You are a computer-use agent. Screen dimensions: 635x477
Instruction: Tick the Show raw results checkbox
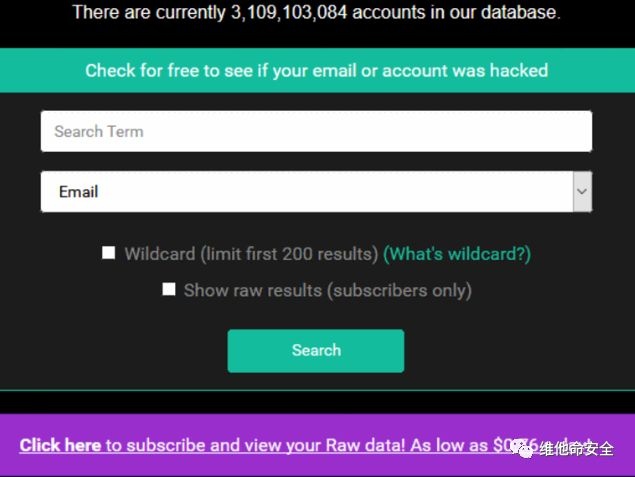pyautogui.click(x=169, y=290)
